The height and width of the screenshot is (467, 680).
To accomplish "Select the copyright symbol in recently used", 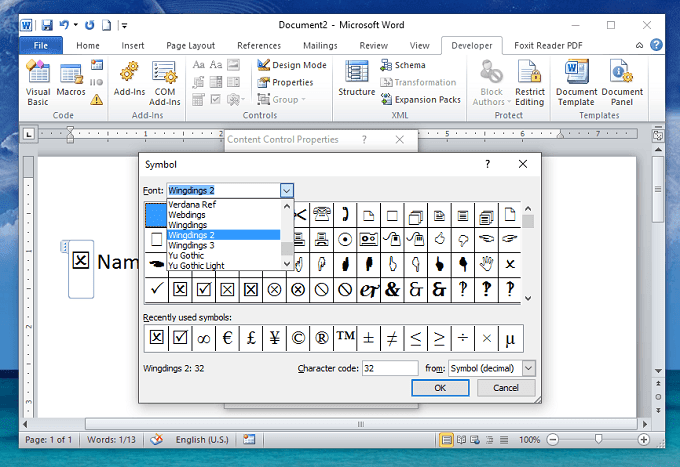I will pyautogui.click(x=298, y=338).
